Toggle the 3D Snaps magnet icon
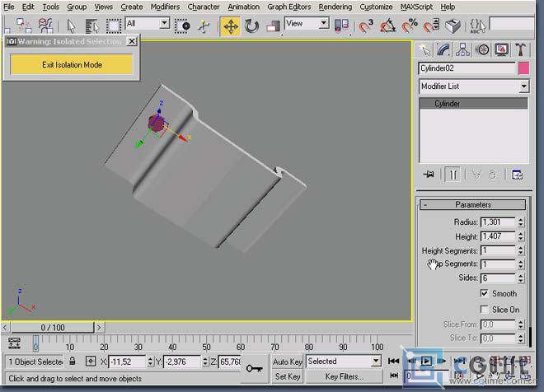 point(365,26)
